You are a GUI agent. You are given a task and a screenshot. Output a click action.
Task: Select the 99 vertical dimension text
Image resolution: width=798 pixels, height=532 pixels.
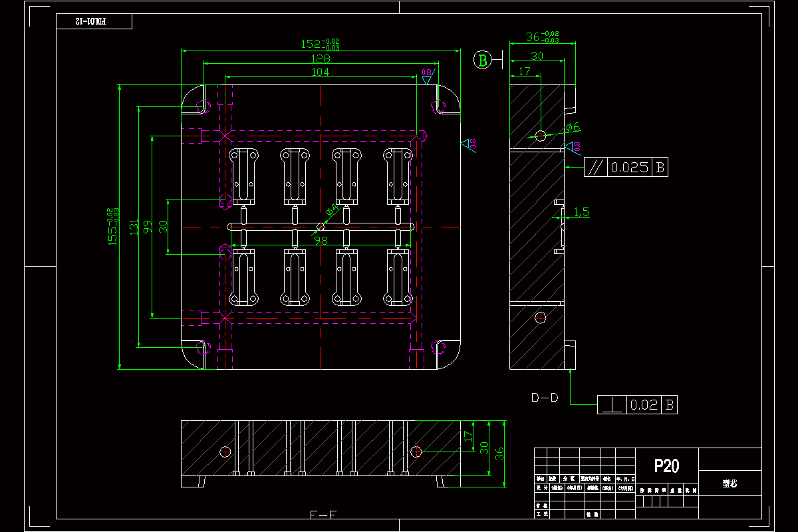[x=147, y=227]
